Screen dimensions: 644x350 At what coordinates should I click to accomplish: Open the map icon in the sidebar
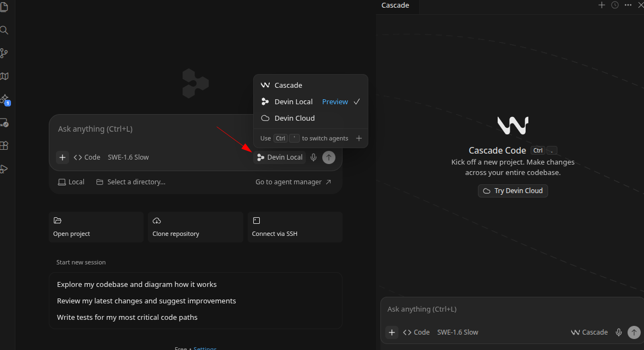4,76
